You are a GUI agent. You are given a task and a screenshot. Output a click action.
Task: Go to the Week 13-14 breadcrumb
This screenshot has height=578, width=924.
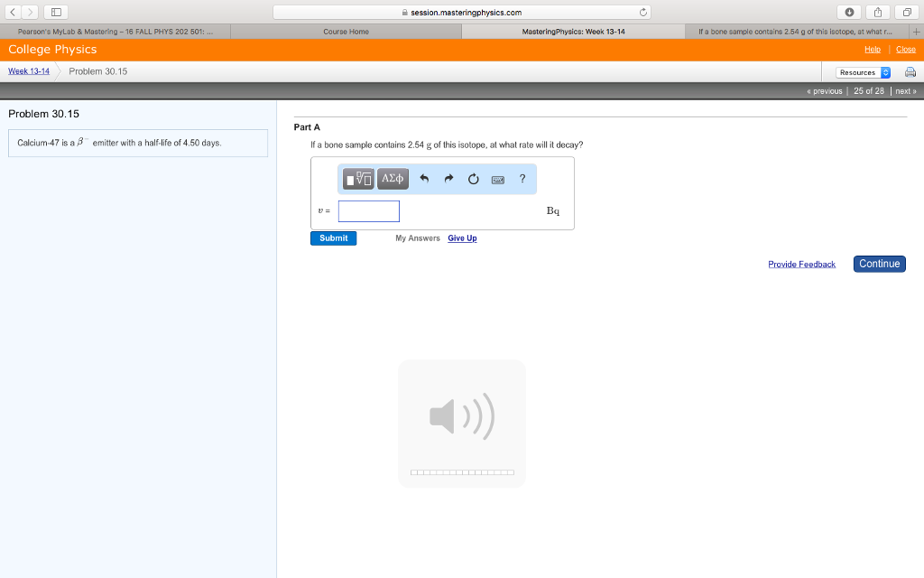tap(29, 71)
